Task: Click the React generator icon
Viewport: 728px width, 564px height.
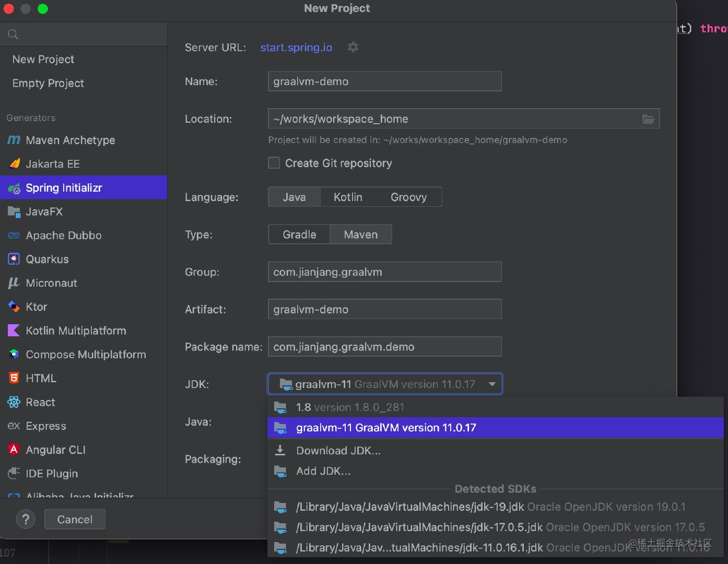Action: coord(14,402)
